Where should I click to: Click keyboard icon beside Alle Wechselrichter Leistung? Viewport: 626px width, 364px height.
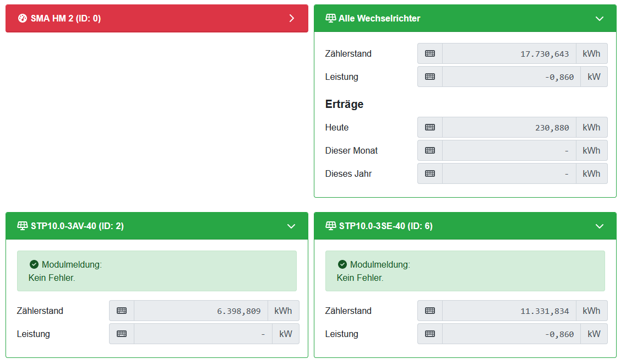[430, 77]
